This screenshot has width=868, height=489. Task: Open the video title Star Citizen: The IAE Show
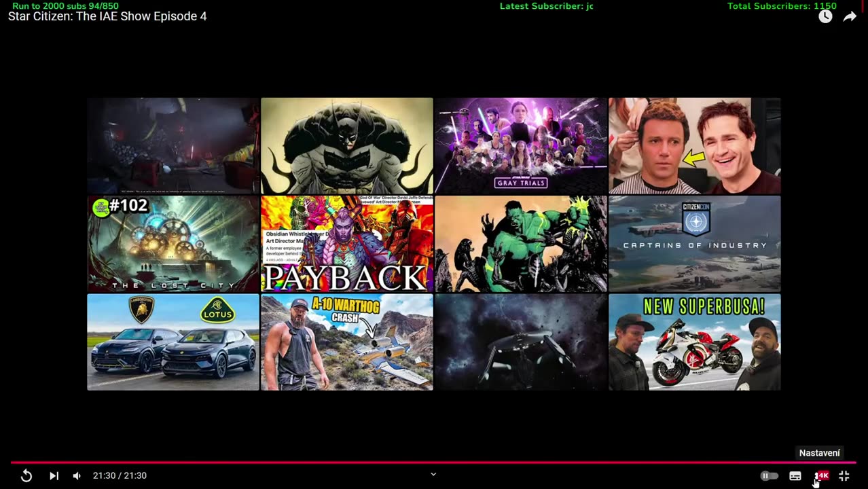click(107, 16)
